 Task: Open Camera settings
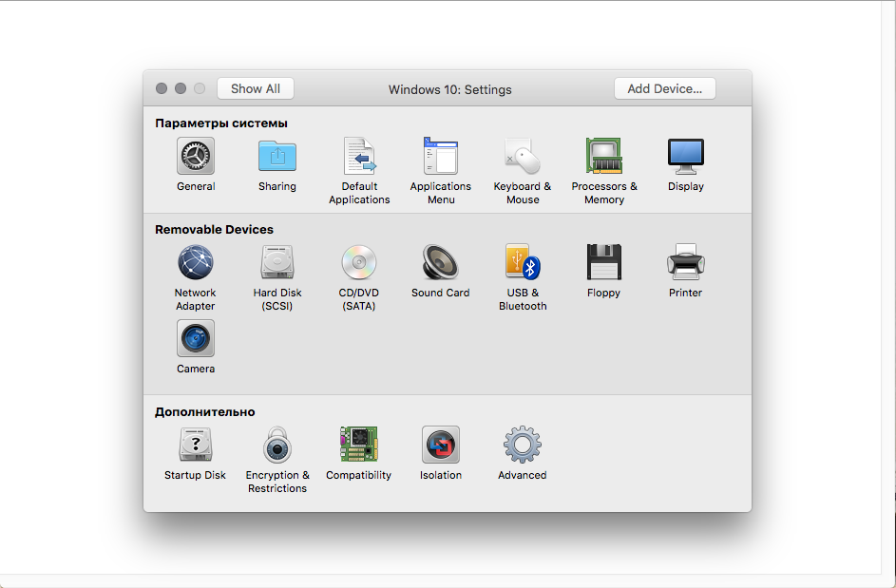196,338
